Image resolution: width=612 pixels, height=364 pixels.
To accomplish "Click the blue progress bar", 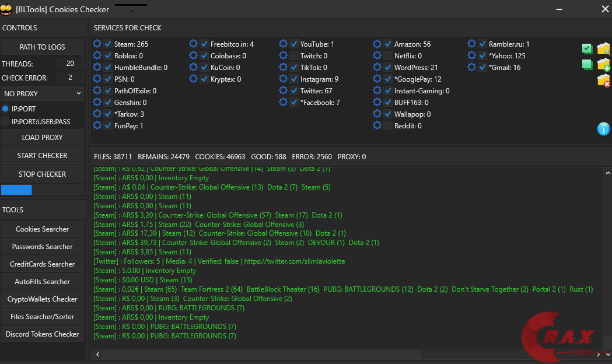I will point(16,190).
